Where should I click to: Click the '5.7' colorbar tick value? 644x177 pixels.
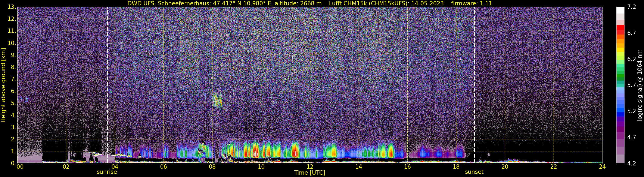[632, 85]
